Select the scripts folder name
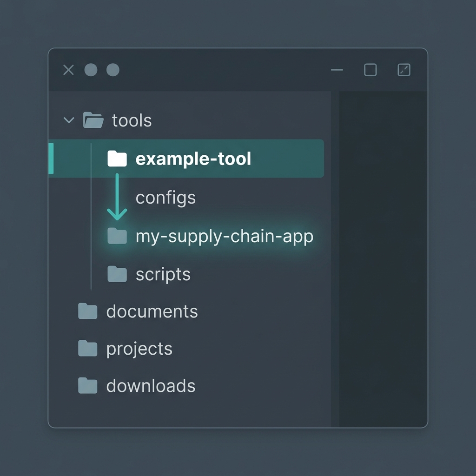 click(x=163, y=275)
